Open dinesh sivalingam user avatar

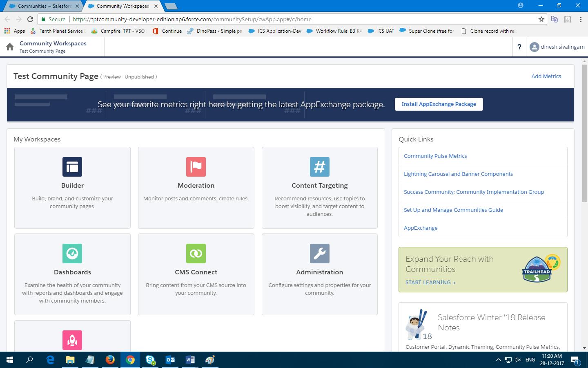[534, 47]
